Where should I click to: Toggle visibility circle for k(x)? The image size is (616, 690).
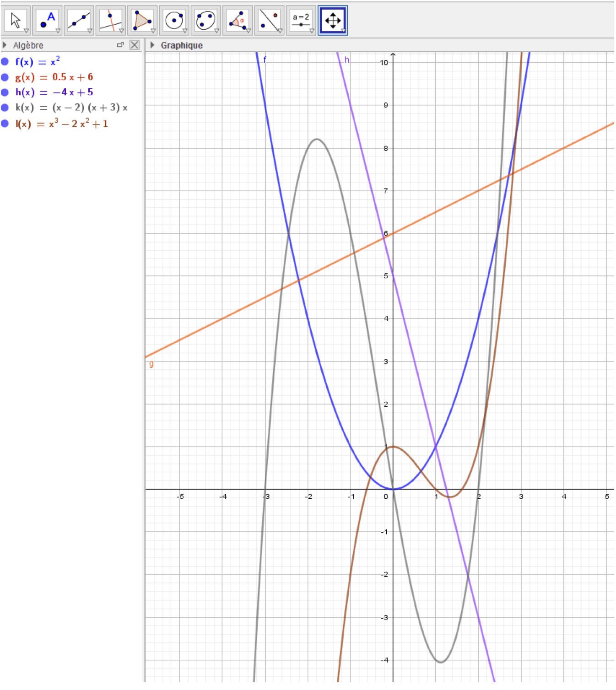[5, 108]
